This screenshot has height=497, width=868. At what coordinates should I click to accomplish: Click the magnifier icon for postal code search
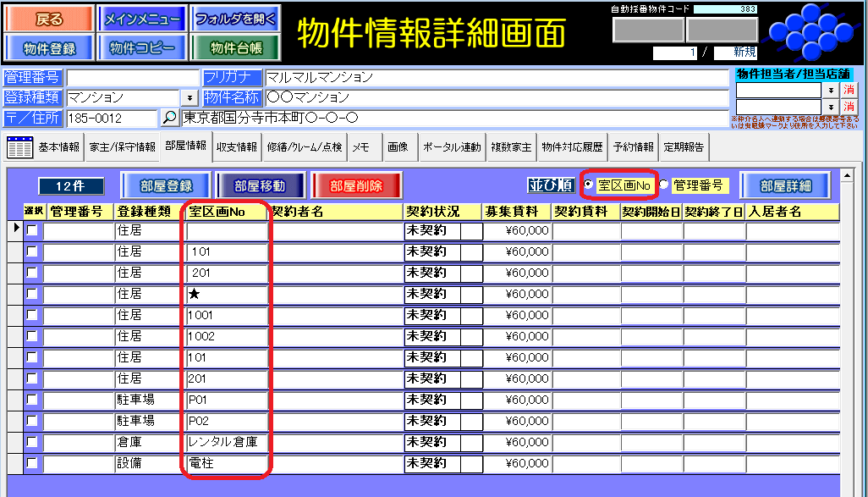coord(169,118)
